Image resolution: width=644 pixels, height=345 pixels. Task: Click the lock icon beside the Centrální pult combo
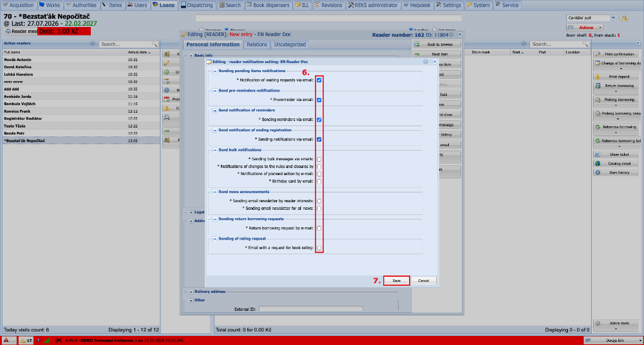(624, 18)
